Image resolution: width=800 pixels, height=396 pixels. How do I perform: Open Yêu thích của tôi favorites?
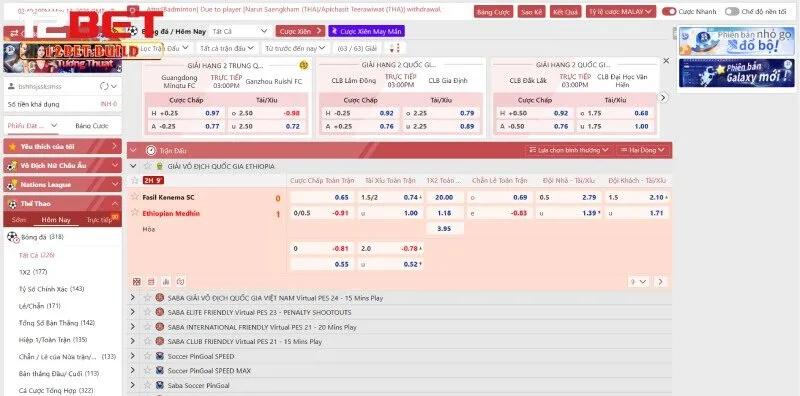tap(62, 146)
